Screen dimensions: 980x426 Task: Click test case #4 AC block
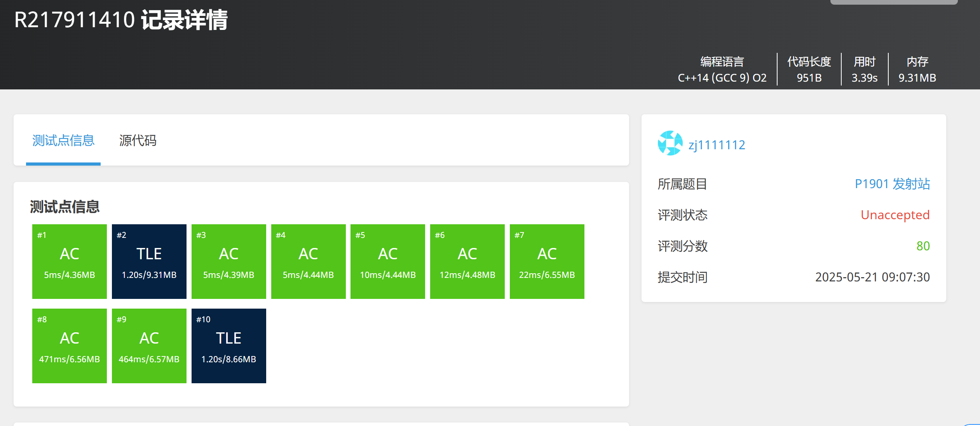tap(309, 261)
